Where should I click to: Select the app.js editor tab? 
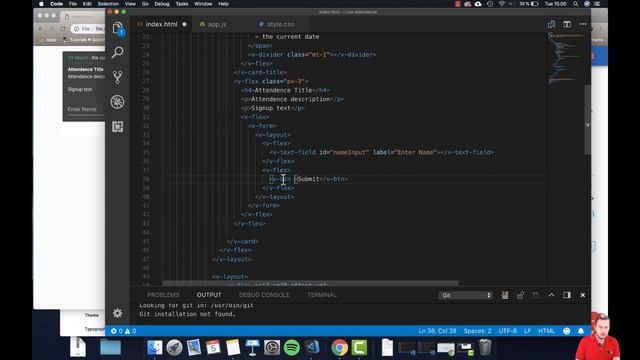tap(217, 24)
